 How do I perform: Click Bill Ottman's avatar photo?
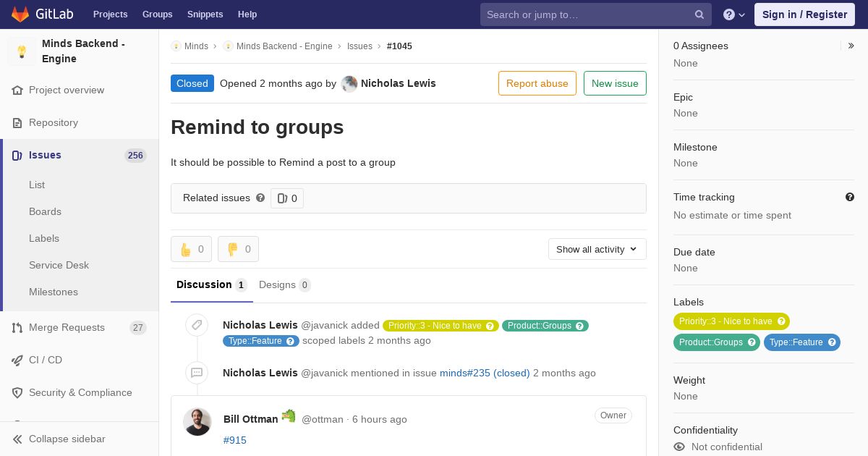197,422
